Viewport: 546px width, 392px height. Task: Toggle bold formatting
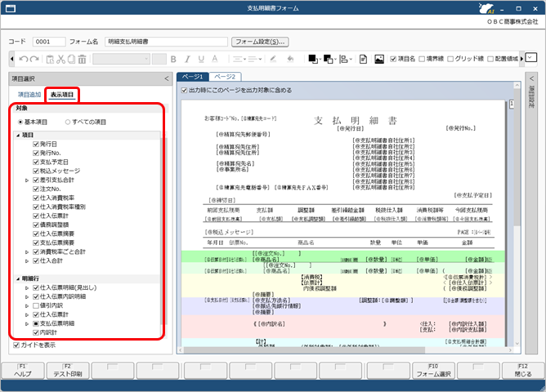[173, 59]
